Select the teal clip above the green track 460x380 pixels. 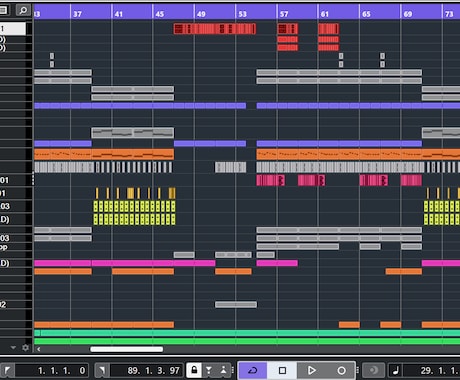[x=247, y=333]
